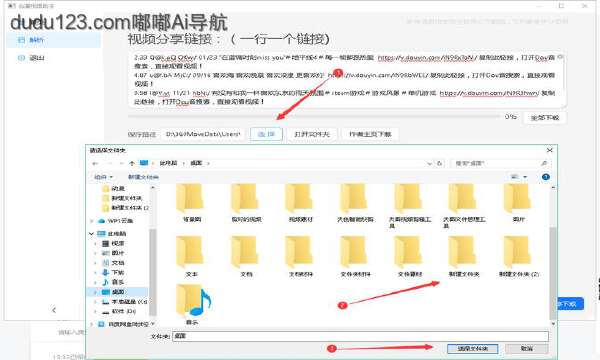Viewport: 600px width, 360px height.
Task: Select the 图片 folder in file pane
Action: click(x=518, y=203)
